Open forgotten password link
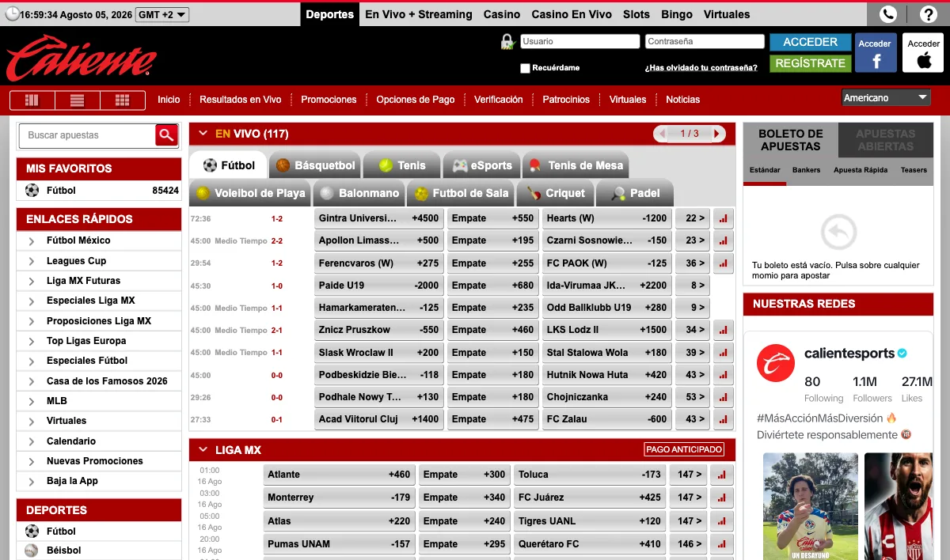The image size is (950, 560). (x=701, y=68)
